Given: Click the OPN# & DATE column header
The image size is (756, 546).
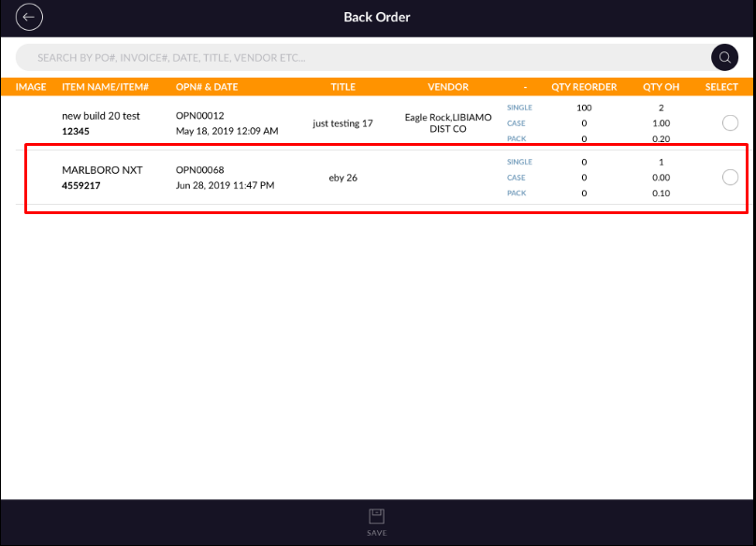Looking at the screenshot, I should point(207,87).
